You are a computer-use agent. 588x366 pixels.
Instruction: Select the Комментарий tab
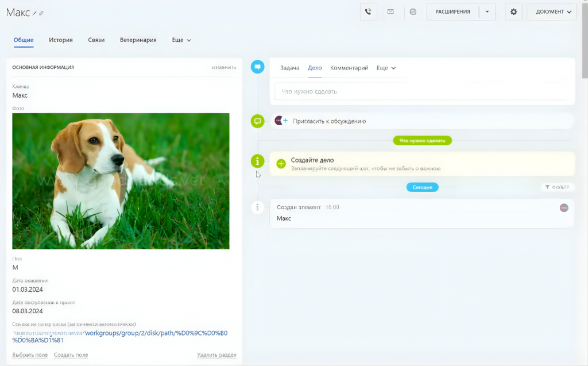[349, 68]
